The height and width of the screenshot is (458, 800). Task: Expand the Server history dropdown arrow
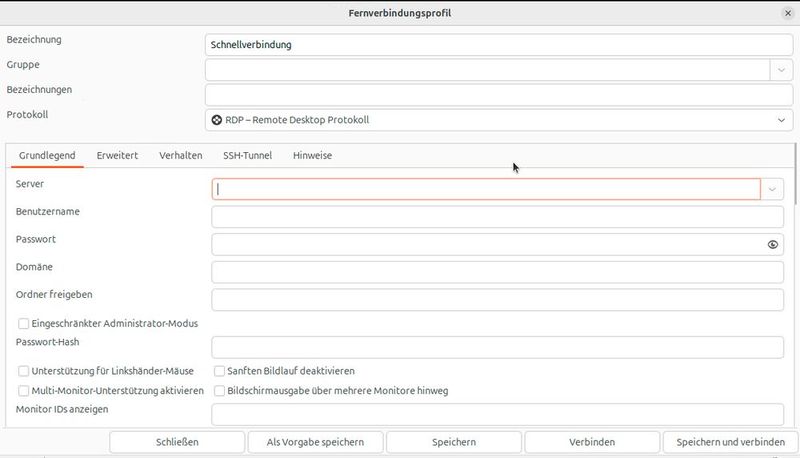772,189
